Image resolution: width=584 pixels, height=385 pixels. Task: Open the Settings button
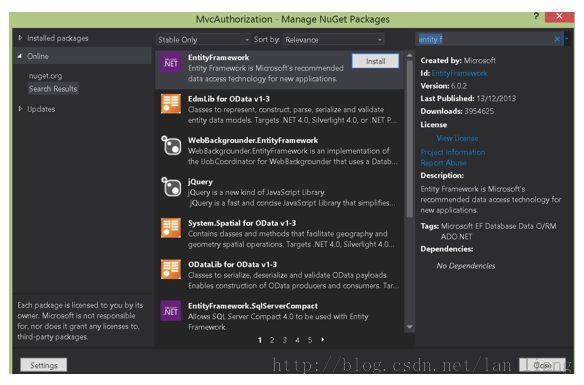pos(44,365)
